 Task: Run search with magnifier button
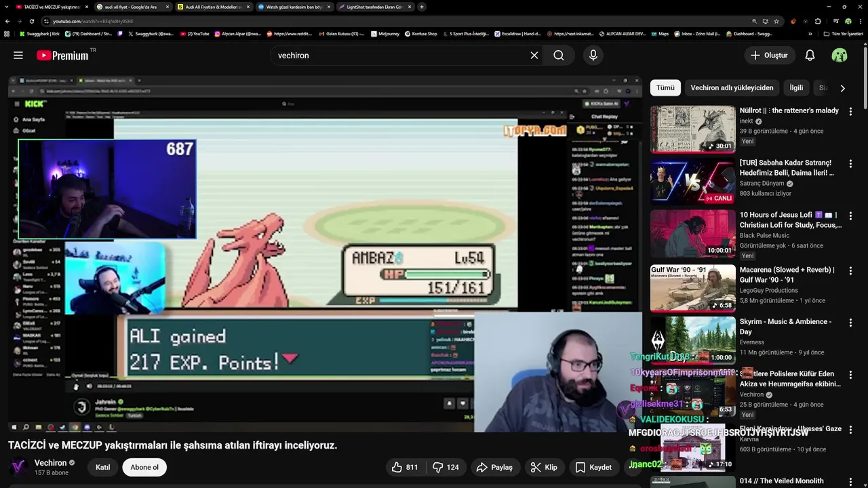click(559, 56)
